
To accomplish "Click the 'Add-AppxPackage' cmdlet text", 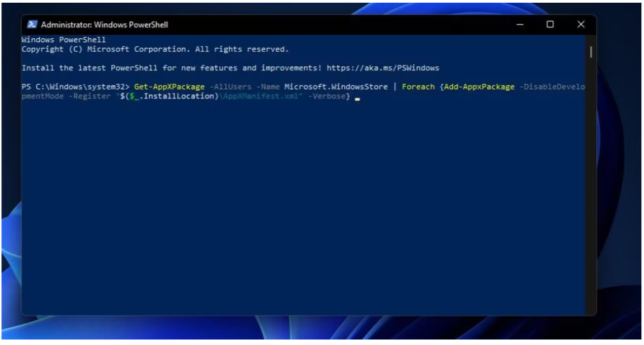I will pos(479,87).
